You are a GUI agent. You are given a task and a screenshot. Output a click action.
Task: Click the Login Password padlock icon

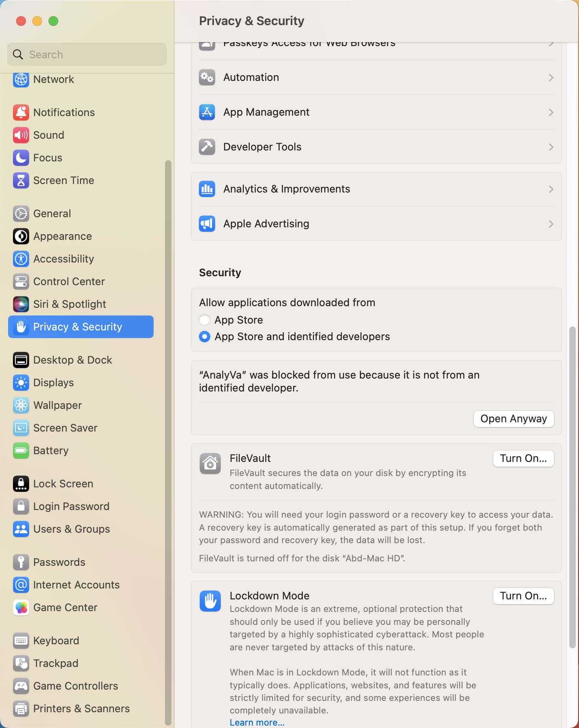(x=21, y=506)
